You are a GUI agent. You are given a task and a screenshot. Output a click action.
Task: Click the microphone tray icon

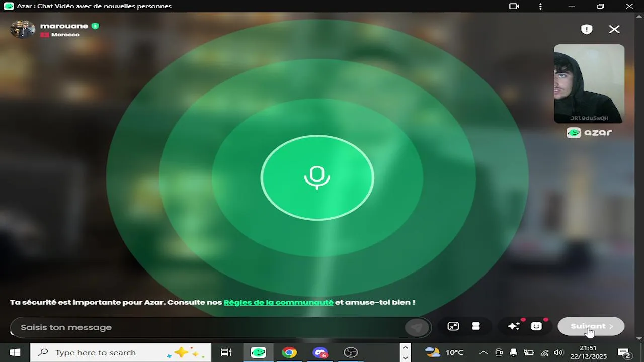[x=513, y=352]
